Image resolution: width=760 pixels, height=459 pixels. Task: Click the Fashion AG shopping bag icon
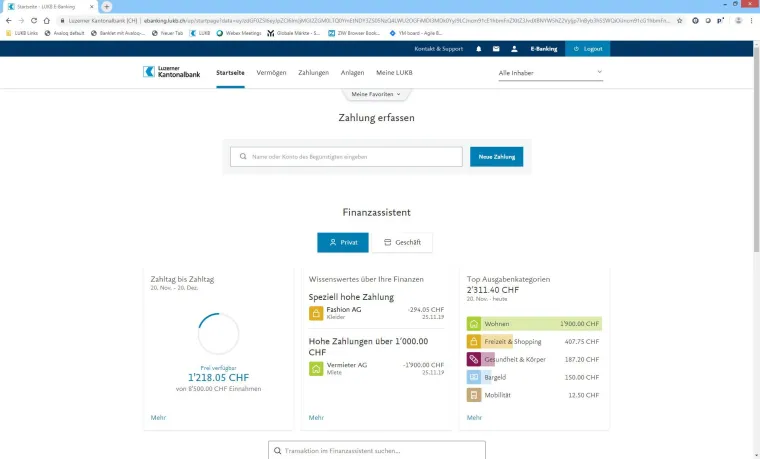(x=316, y=313)
